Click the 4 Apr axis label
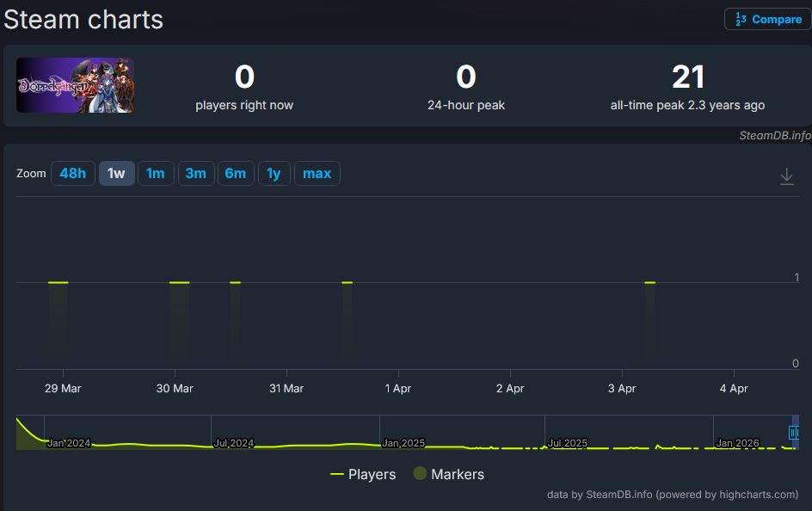The width and height of the screenshot is (812, 511). pyautogui.click(x=734, y=388)
